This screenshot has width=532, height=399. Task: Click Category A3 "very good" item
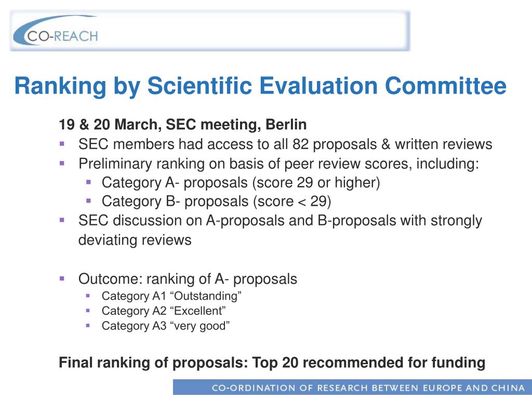[x=166, y=326]
